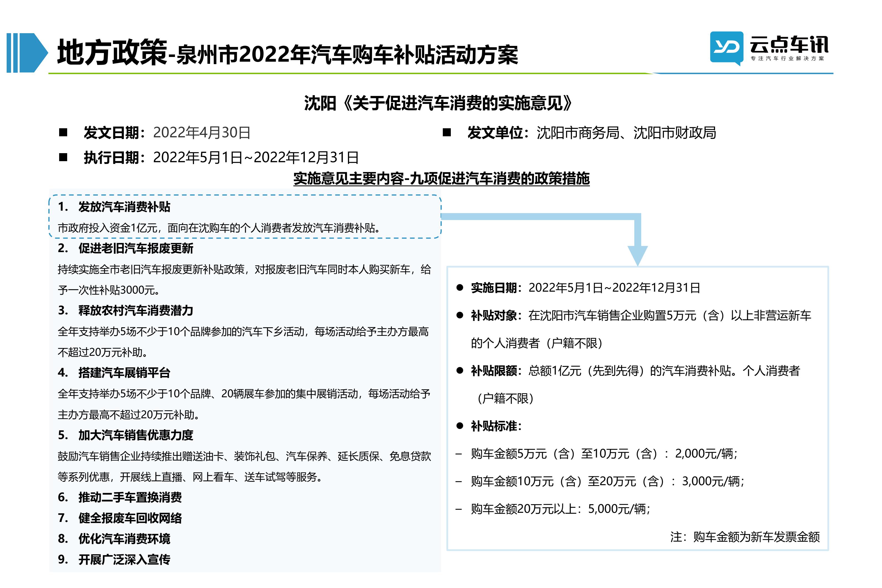Click tagline 专注汽车行业解决方案
Viewport: 882px width, 588px height.
click(787, 59)
